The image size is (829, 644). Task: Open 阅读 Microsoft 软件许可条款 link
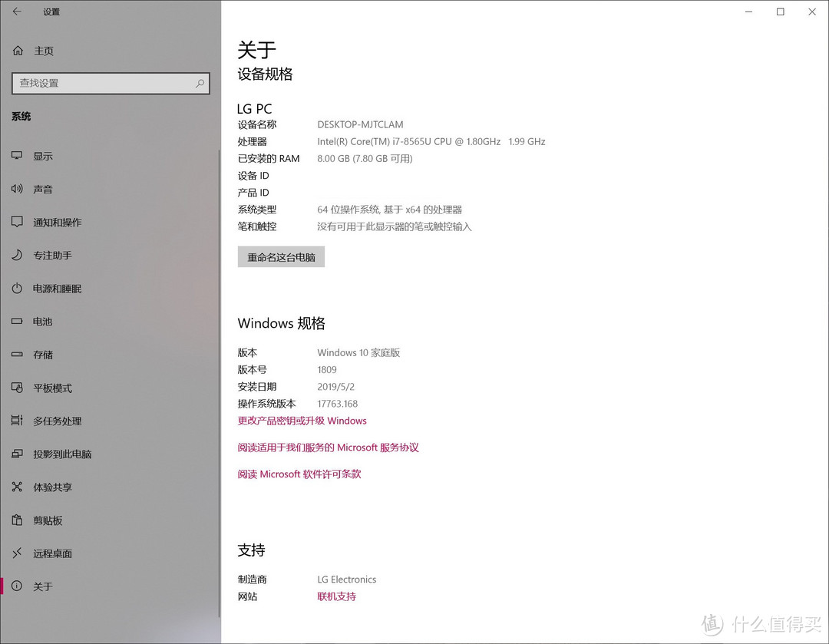(299, 474)
